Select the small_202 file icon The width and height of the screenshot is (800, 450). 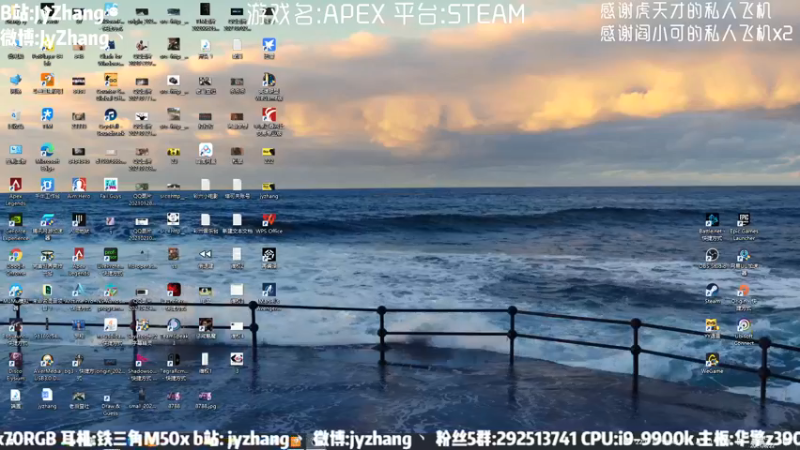(142, 396)
